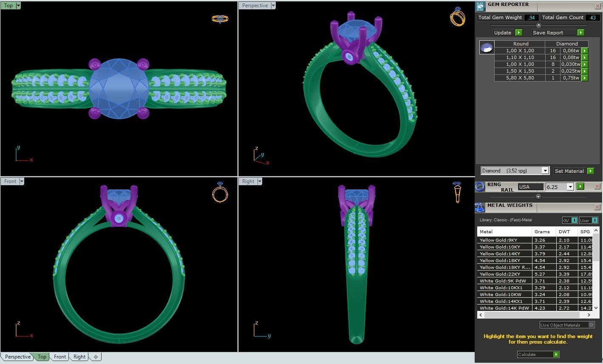Click the Total Gem Count value field
This screenshot has width=603, height=364.
coord(592,18)
